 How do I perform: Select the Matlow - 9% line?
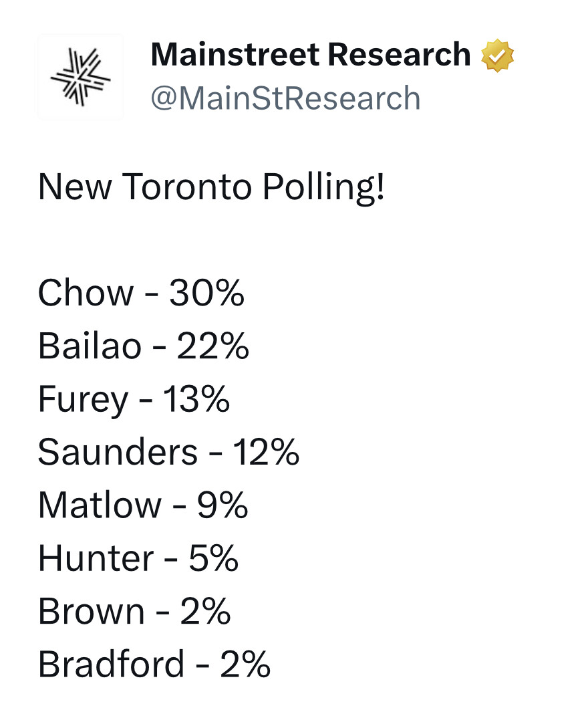click(x=143, y=505)
